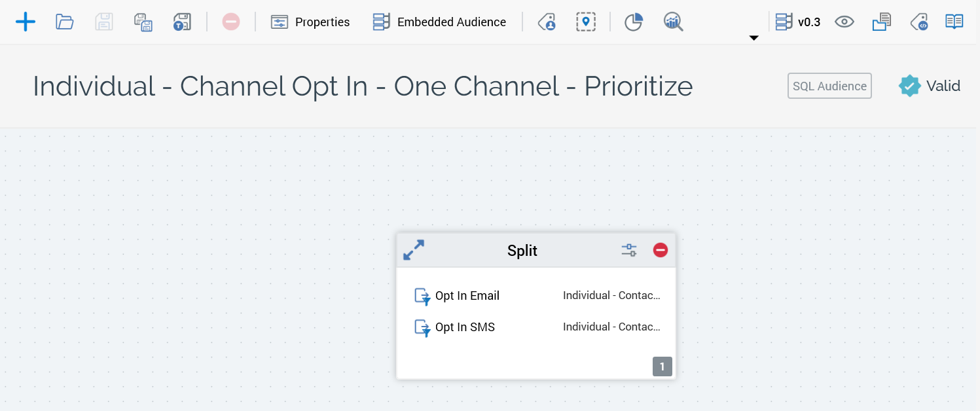Toggle the eye view icon in toolbar

[x=844, y=22]
